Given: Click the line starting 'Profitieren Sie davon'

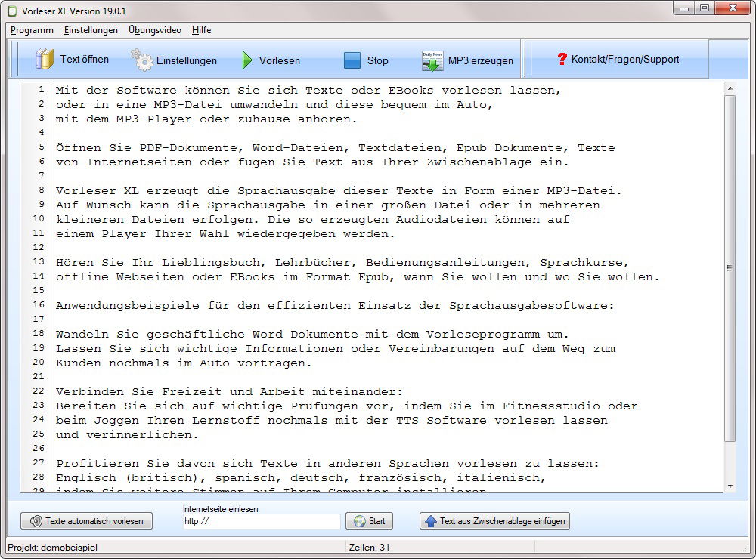Looking at the screenshot, I should pyautogui.click(x=327, y=464).
